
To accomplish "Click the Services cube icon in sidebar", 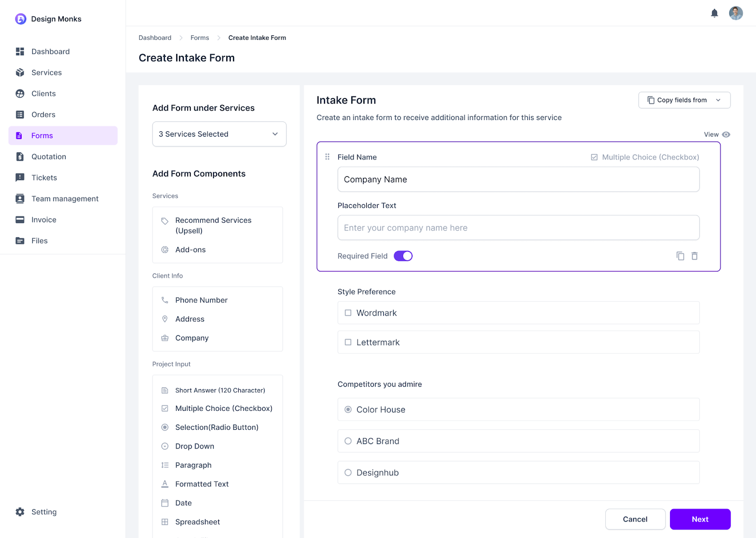I will (20, 72).
